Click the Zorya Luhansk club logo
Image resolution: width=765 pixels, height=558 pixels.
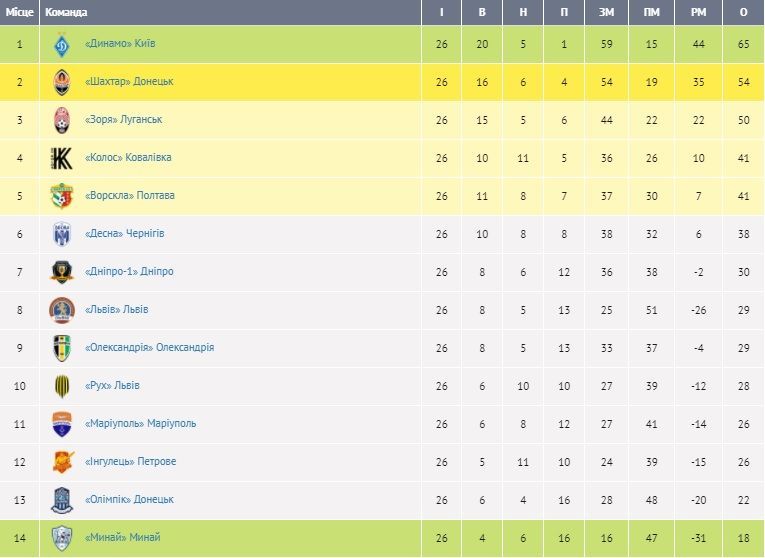click(62, 120)
